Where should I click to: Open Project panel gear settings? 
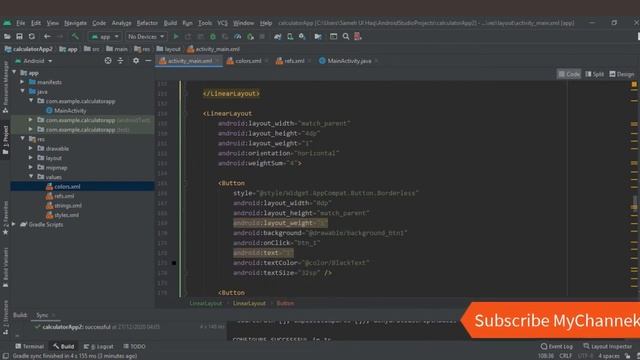tap(136, 61)
